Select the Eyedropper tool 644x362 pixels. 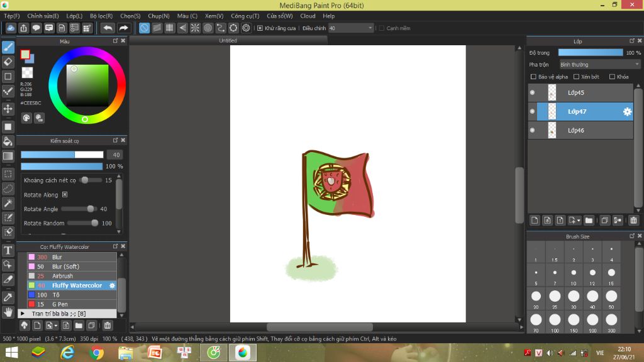click(x=8, y=297)
